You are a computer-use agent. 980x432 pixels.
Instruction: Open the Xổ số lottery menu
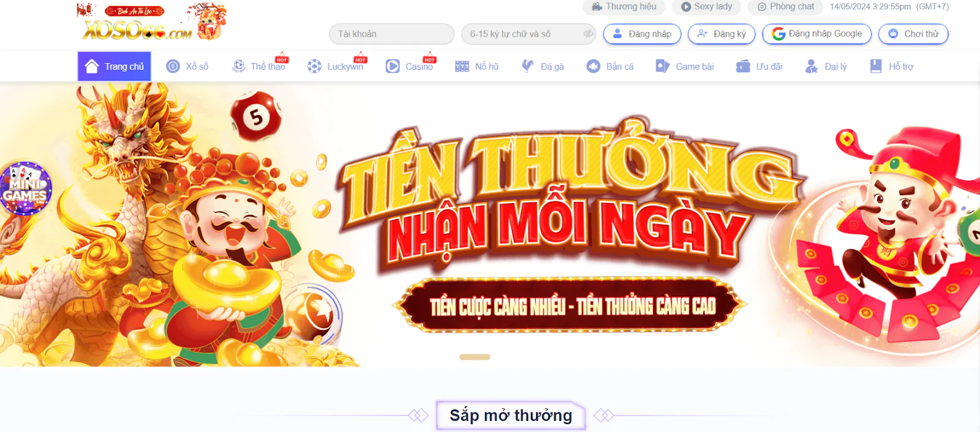tap(187, 66)
